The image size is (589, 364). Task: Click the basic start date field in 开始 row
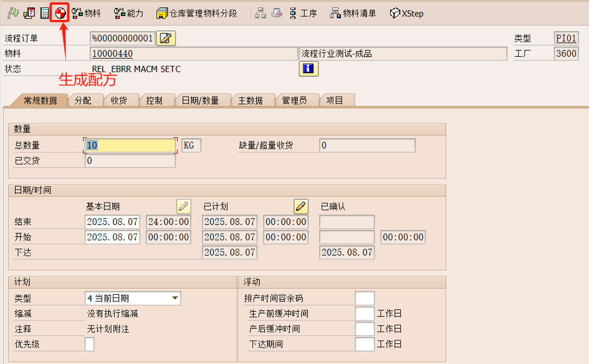click(x=112, y=237)
